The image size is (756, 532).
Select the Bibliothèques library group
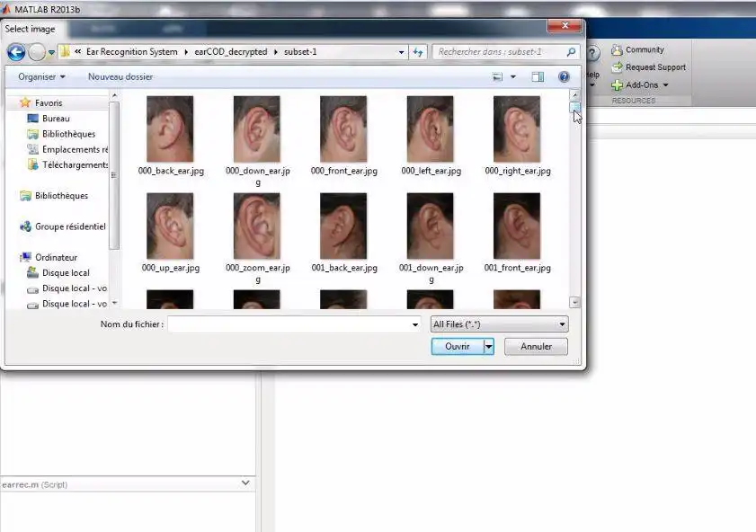(x=61, y=196)
